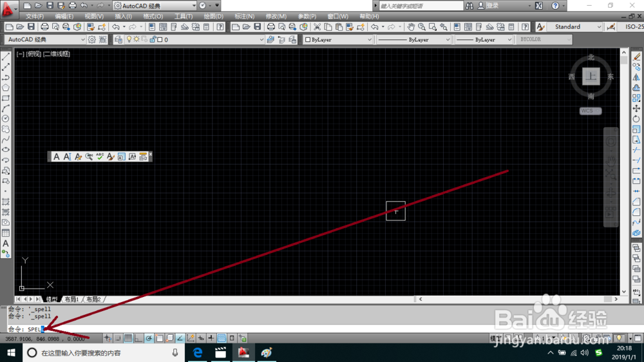
Task: Open Text Style icon in floating toolbar
Action: [x=111, y=157]
